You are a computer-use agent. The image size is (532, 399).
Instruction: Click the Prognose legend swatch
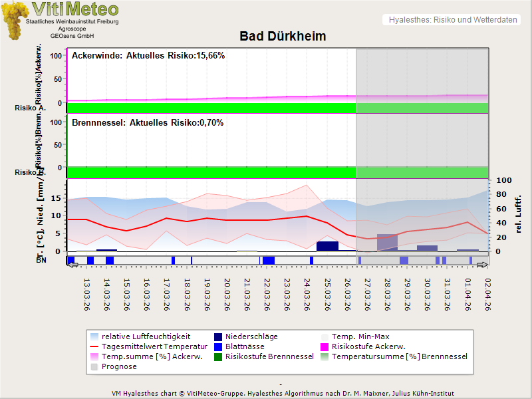(94, 367)
